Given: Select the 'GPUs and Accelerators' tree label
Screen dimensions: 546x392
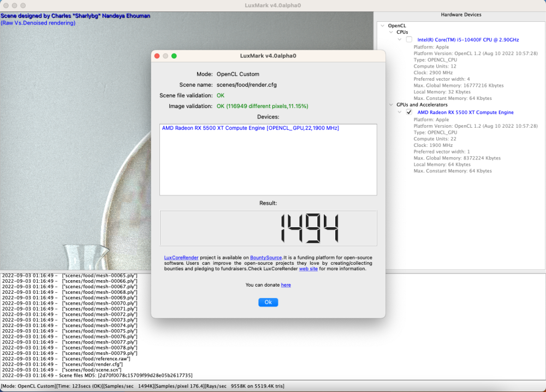Looking at the screenshot, I should coord(422,105).
